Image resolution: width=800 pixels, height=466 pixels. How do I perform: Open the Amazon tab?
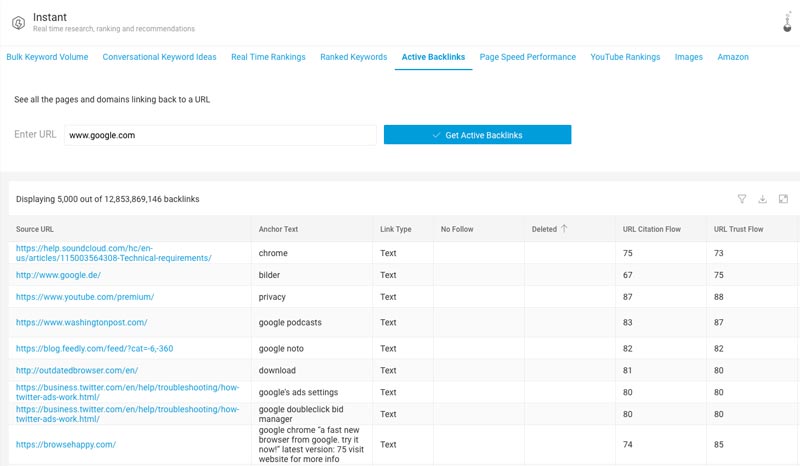click(733, 57)
